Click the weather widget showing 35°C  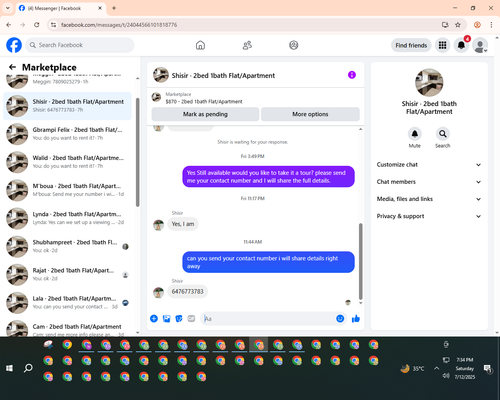coord(413,368)
